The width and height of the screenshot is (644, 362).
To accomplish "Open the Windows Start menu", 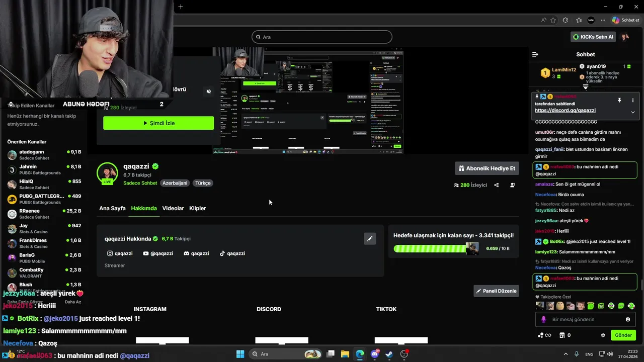I will [x=240, y=354].
